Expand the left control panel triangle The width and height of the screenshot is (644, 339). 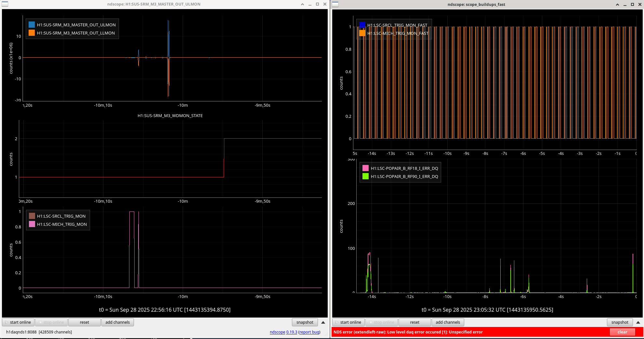coord(323,322)
